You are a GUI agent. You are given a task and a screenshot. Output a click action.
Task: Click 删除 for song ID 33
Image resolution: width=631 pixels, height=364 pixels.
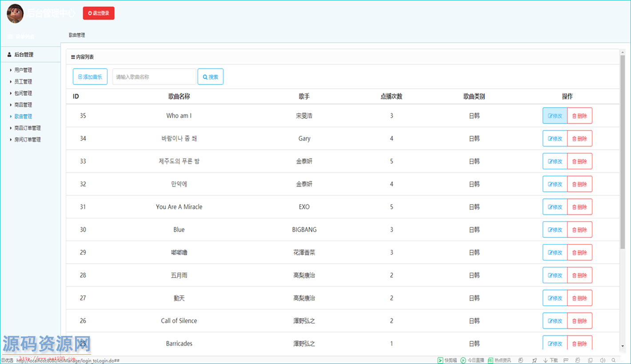coord(580,161)
